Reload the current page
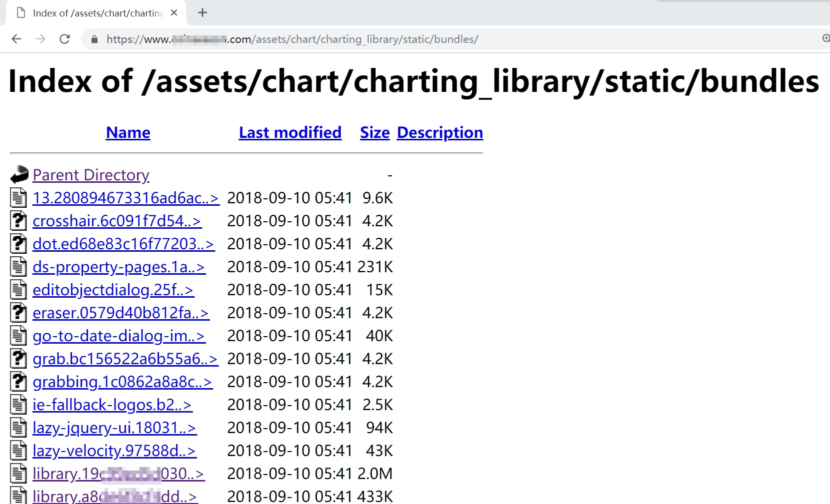 click(64, 39)
